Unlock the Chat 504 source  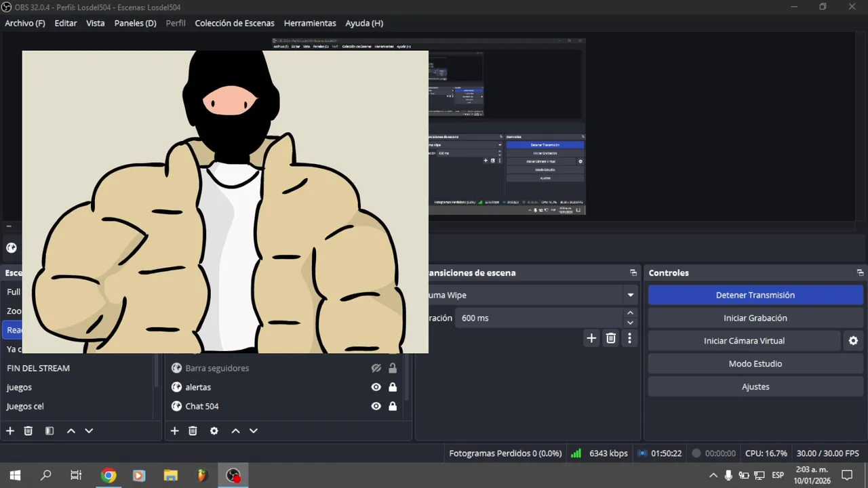pos(393,406)
